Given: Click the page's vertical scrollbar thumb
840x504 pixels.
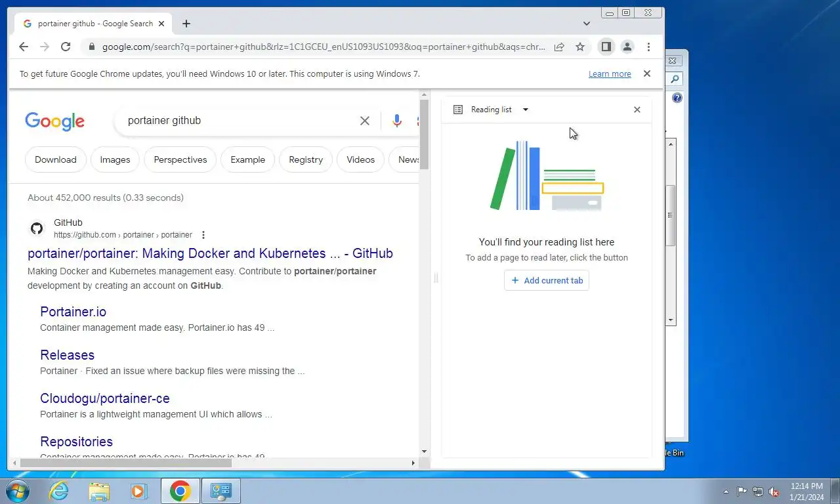Looking at the screenshot, I should coord(424,135).
